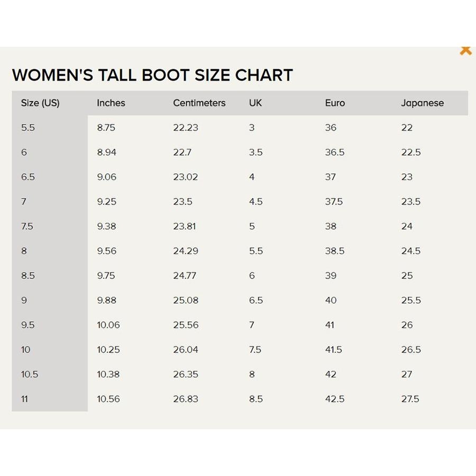Click the Japanese column header
This screenshot has width=476, height=476.
pos(422,103)
